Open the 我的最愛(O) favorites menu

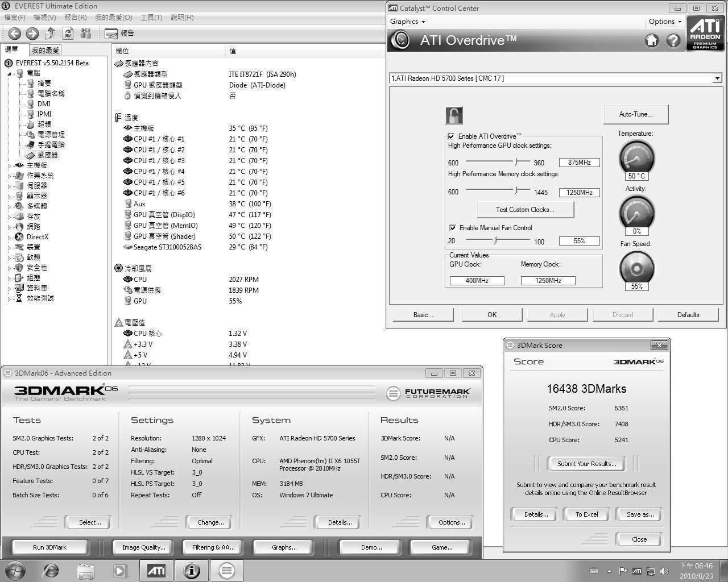114,18
